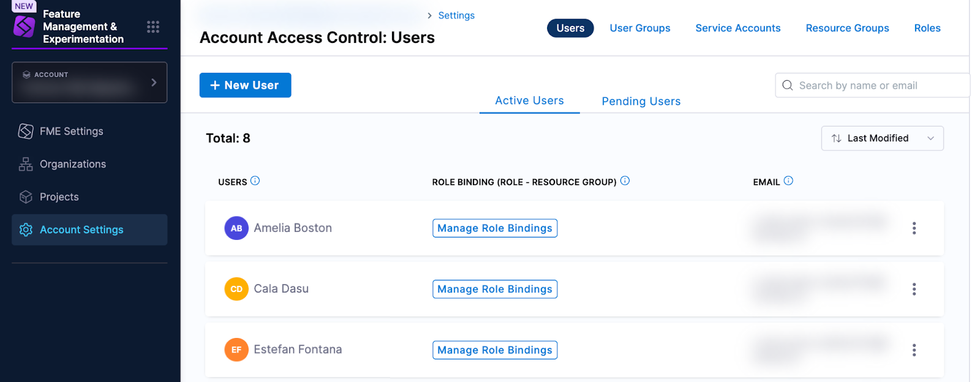Go to the User Groups tab
Screen dimensions: 980x382
[x=639, y=28]
